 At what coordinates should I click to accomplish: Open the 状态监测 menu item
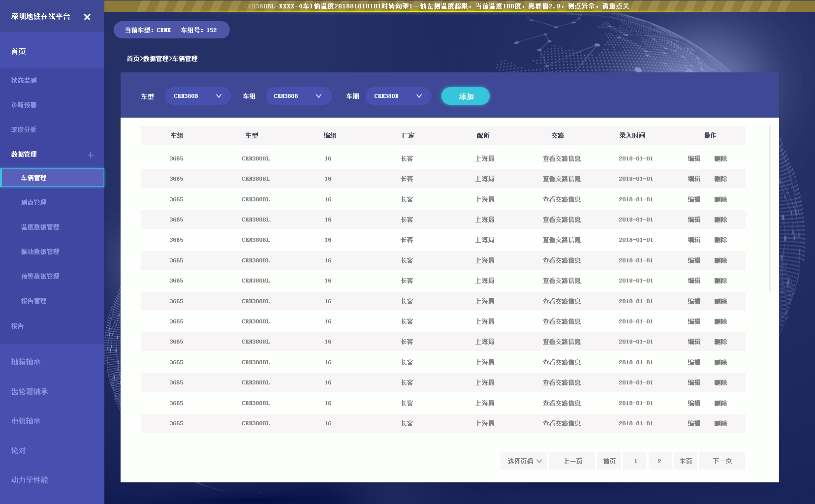point(24,80)
